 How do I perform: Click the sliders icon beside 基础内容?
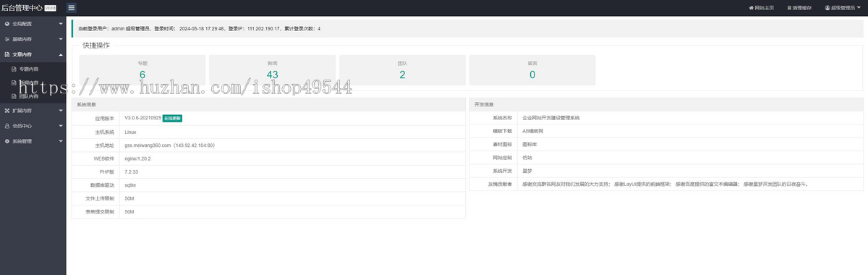tap(7, 39)
